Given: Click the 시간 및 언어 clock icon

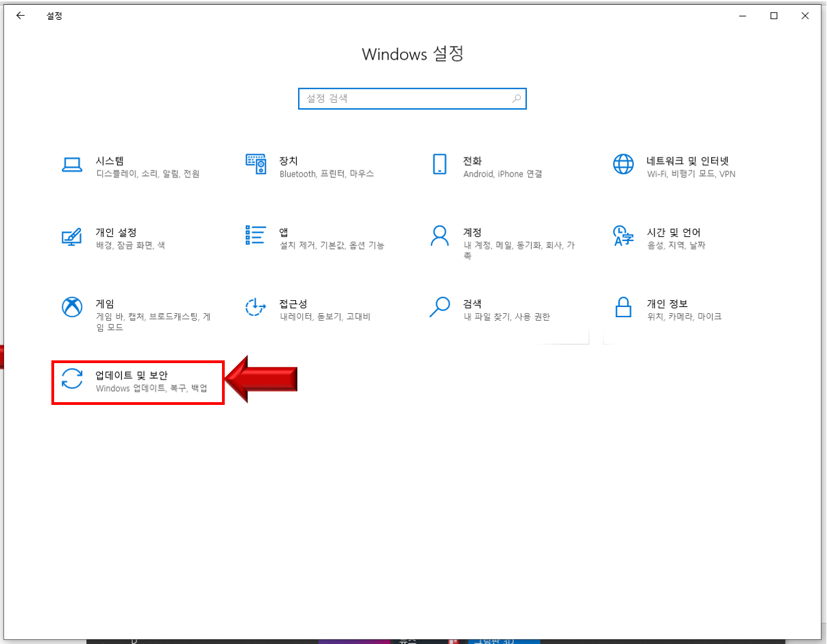Looking at the screenshot, I should pyautogui.click(x=623, y=236).
